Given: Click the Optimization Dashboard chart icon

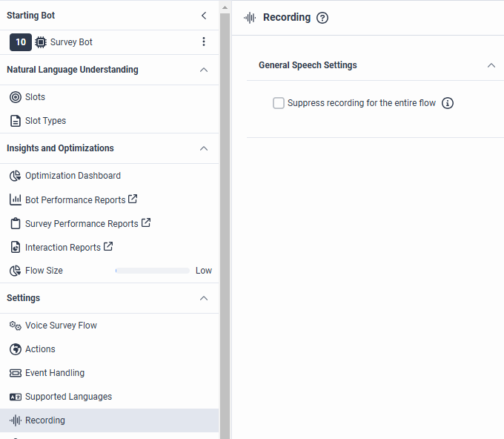Looking at the screenshot, I should tap(15, 176).
